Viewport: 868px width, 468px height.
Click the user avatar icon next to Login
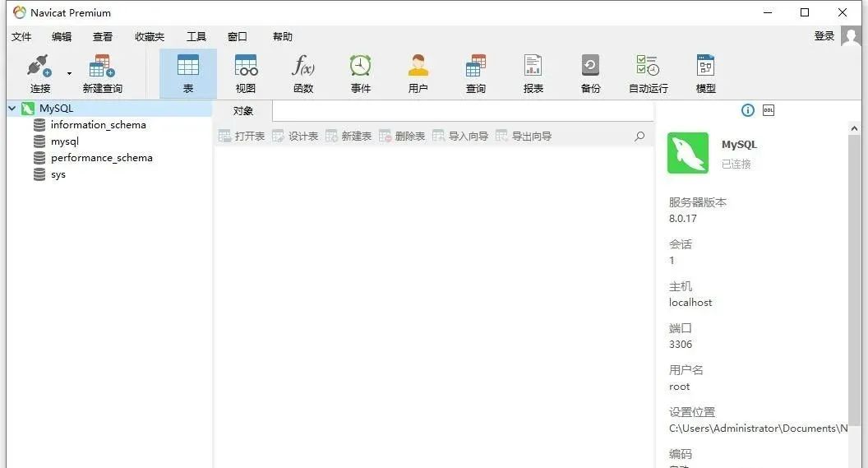click(851, 36)
